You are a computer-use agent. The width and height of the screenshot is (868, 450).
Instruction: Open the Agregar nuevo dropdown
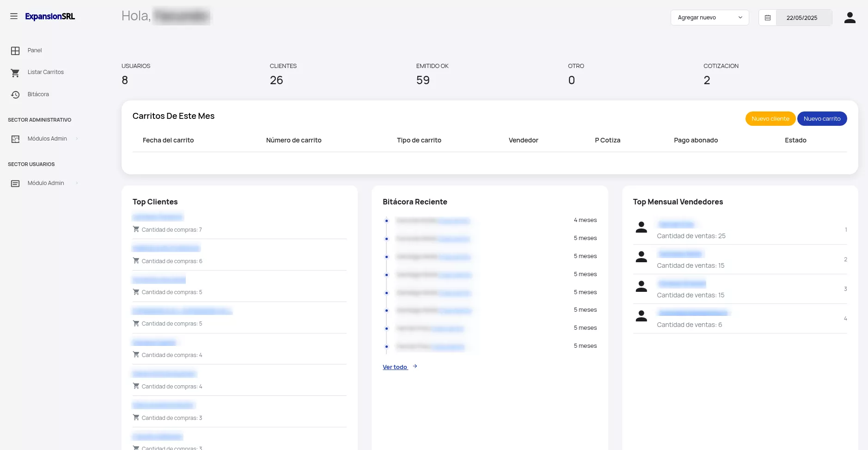(709, 18)
